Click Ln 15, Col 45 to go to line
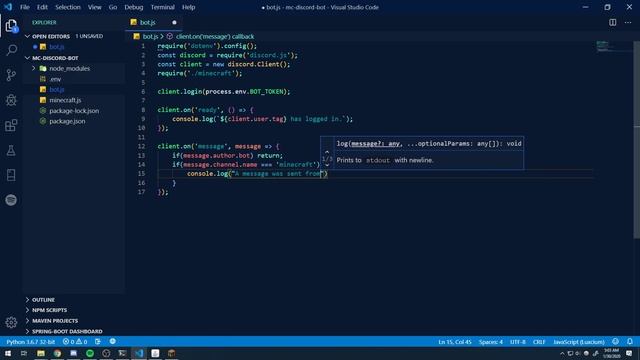The height and width of the screenshot is (360, 640). (x=455, y=342)
